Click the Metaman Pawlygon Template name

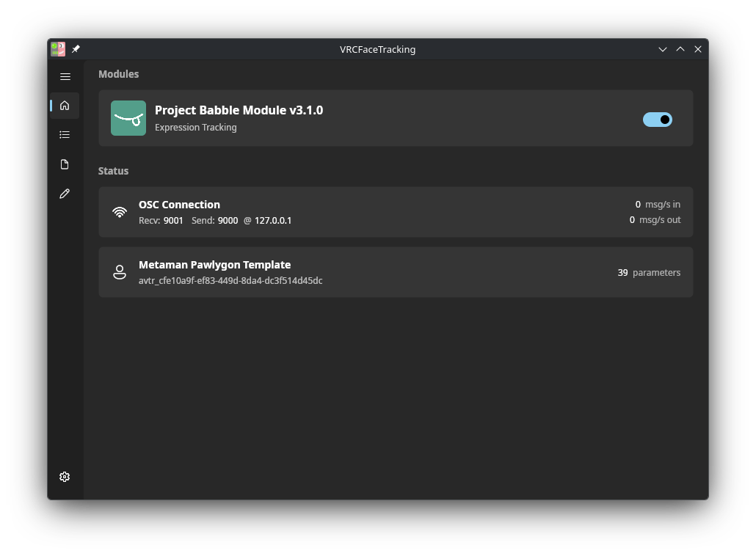coord(214,265)
